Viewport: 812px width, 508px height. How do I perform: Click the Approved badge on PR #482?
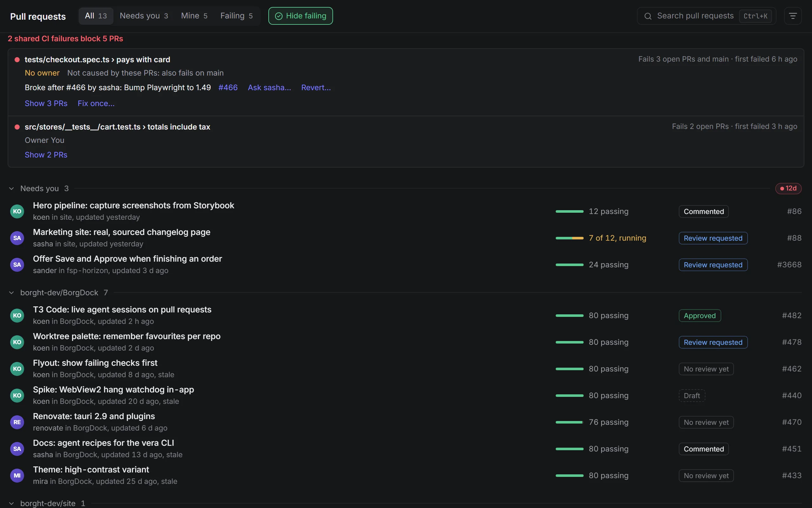pyautogui.click(x=700, y=316)
